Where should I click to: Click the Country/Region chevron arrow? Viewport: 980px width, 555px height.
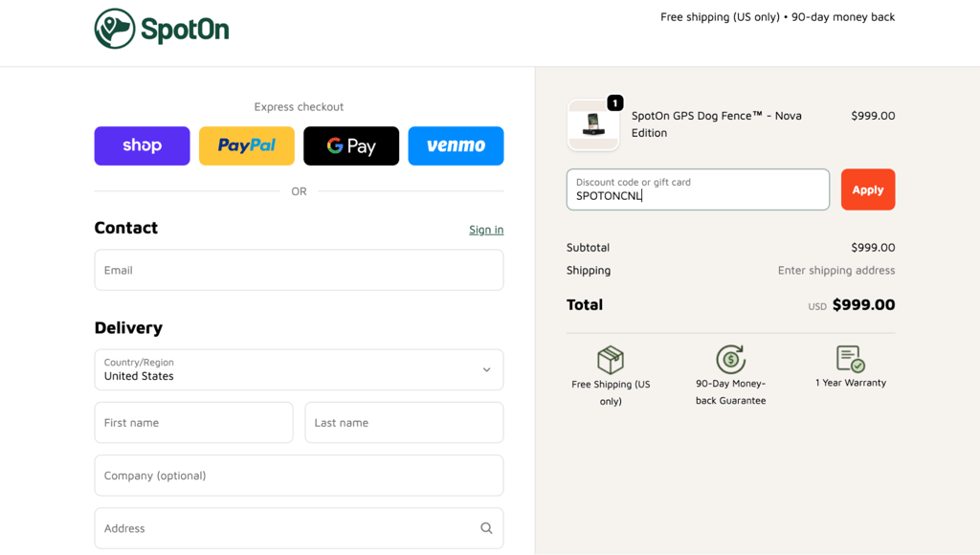[x=486, y=369]
